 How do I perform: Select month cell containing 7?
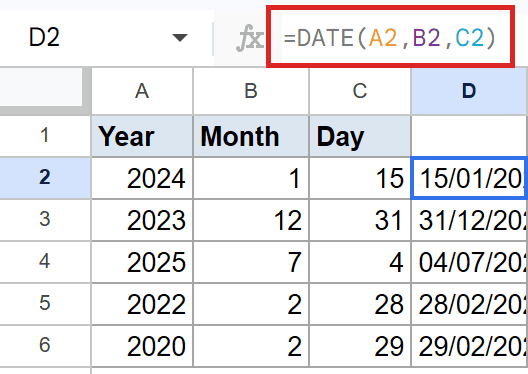251,262
